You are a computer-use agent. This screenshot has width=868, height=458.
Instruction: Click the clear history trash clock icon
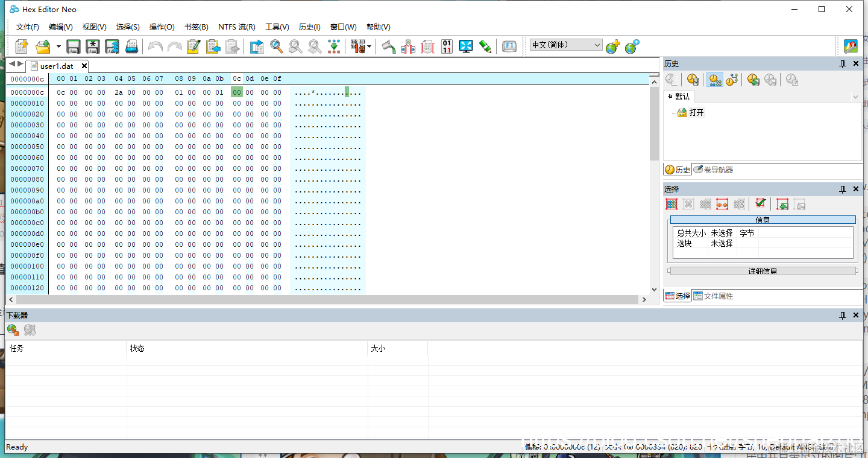(x=693, y=80)
